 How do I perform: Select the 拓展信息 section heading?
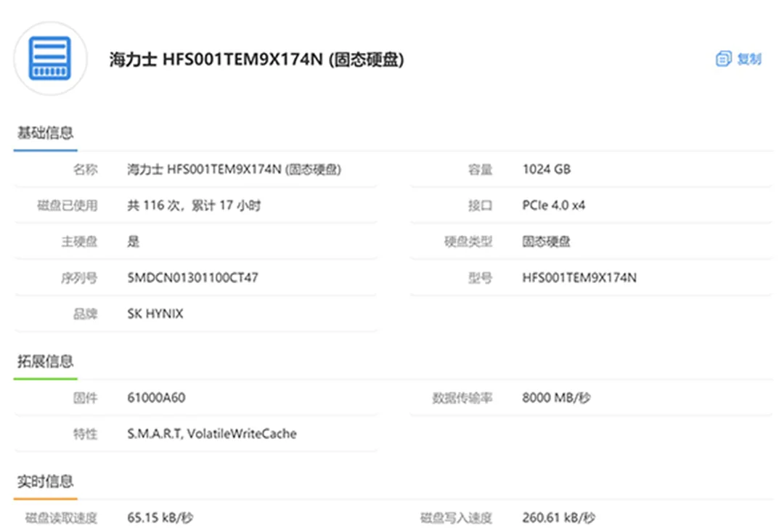[x=45, y=361]
